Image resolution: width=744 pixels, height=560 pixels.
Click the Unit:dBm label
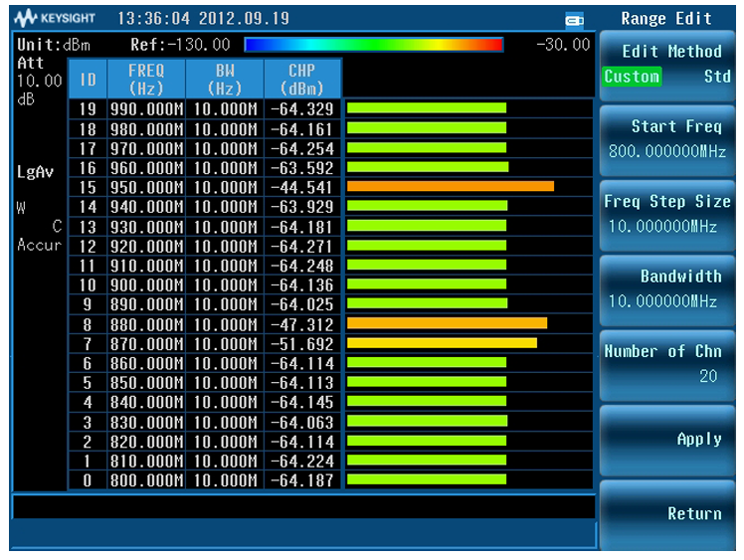54,45
